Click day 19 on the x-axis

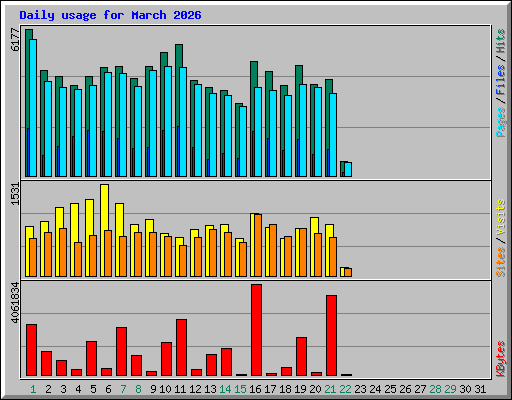300,389
